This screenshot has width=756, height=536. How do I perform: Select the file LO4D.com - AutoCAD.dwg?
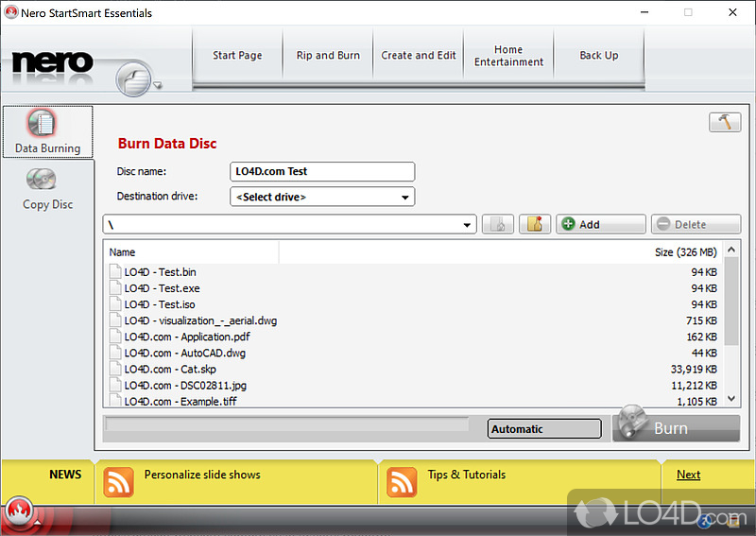point(184,353)
